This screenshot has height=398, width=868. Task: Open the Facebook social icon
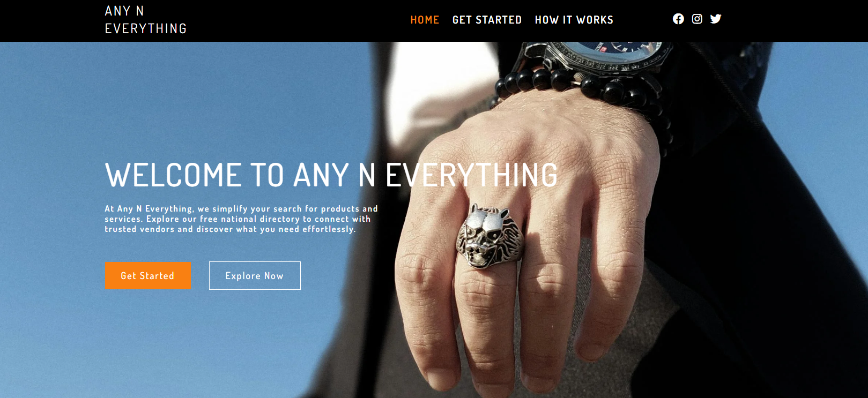[x=678, y=19]
